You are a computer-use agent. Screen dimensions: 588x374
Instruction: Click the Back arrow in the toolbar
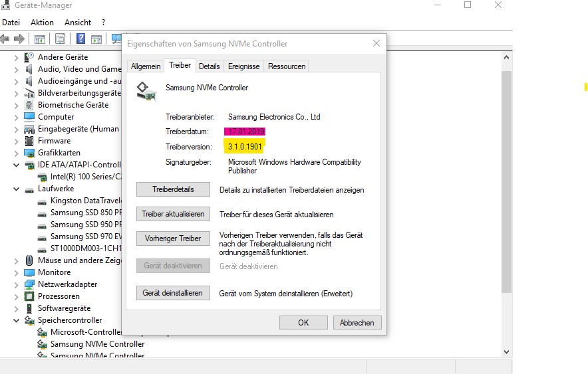coord(5,39)
